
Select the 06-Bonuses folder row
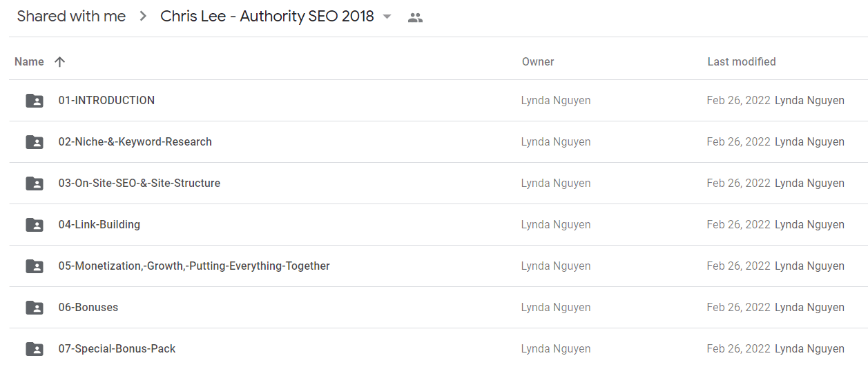pyautogui.click(x=438, y=308)
